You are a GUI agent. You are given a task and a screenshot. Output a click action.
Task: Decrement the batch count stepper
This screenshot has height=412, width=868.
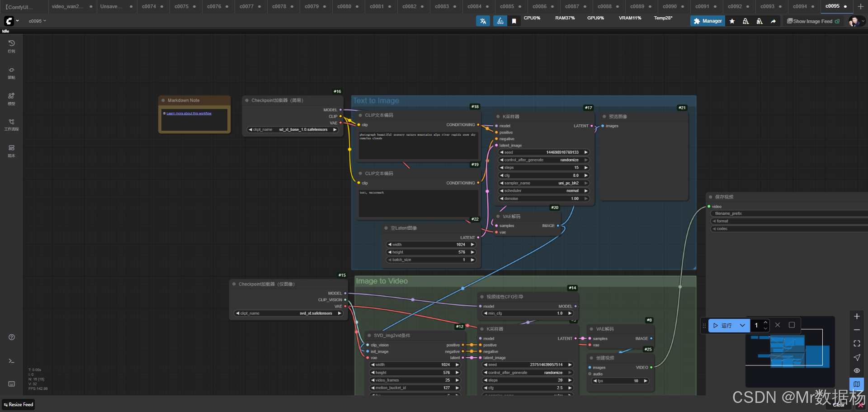point(765,328)
